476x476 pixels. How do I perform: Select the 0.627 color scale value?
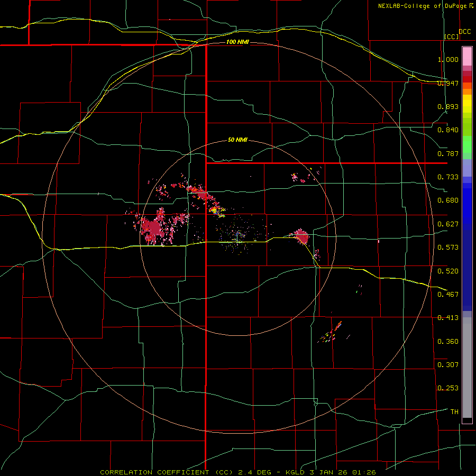448,224
